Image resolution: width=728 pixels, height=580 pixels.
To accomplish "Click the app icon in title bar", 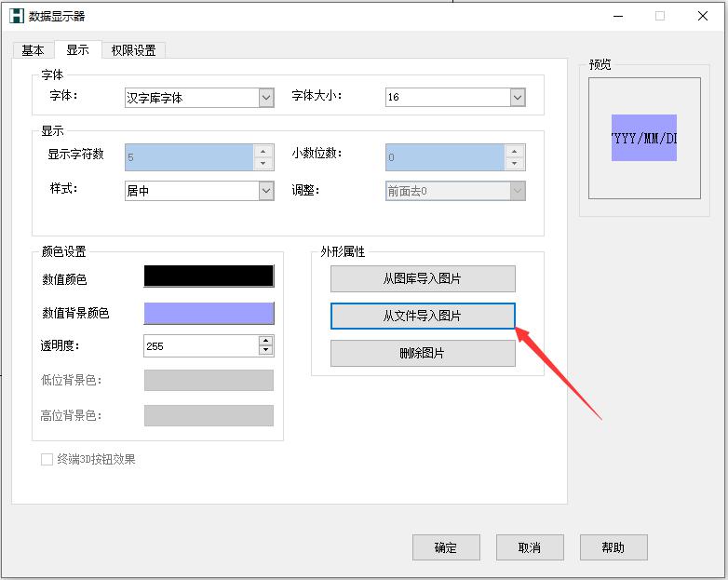I will click(16, 16).
